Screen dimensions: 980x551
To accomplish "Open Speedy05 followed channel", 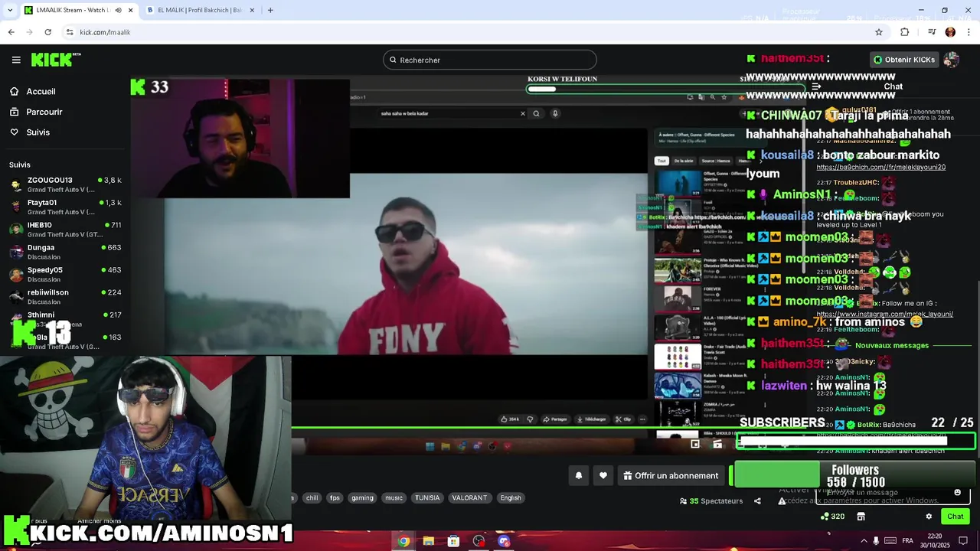I will (x=64, y=274).
